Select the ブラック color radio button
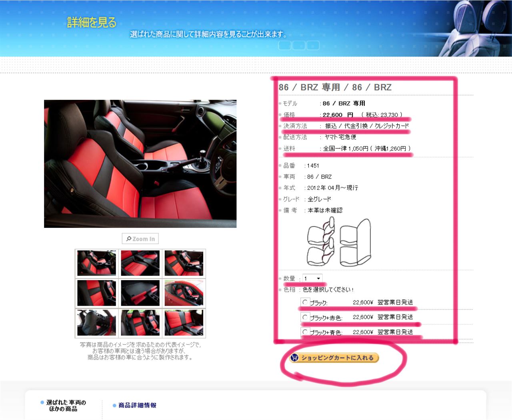Viewport: 512px width, 420px height. pos(305,302)
